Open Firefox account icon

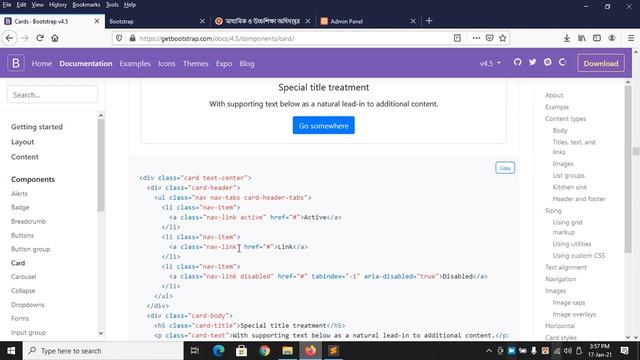tap(611, 38)
